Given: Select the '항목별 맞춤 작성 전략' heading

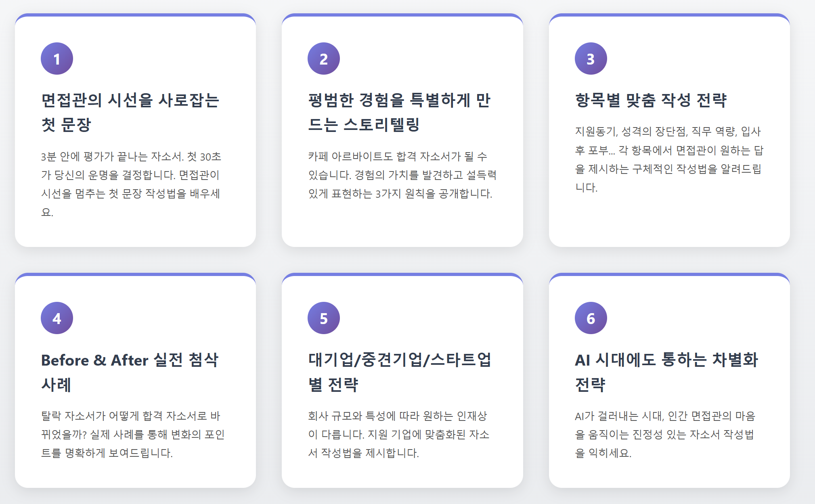Looking at the screenshot, I should (x=651, y=100).
